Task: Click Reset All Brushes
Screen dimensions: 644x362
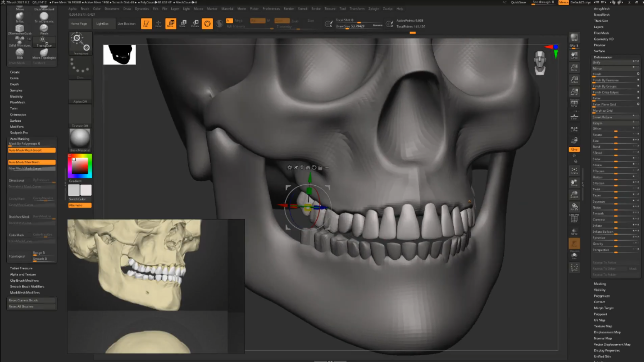Action: 32,306
